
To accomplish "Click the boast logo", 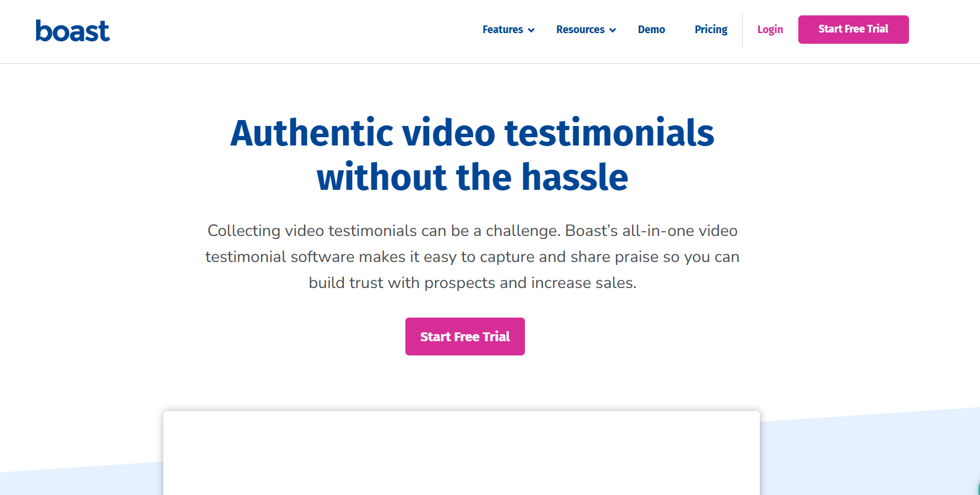I will click(x=72, y=31).
